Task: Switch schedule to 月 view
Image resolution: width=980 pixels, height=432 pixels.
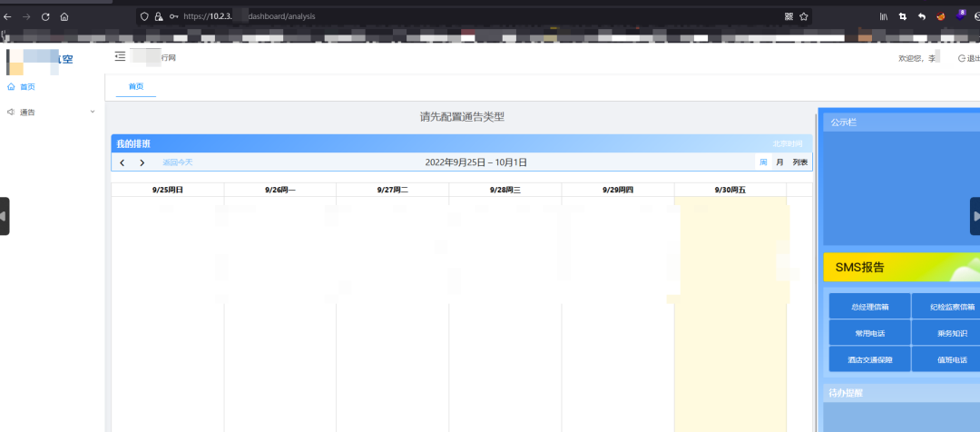Action: (x=779, y=162)
